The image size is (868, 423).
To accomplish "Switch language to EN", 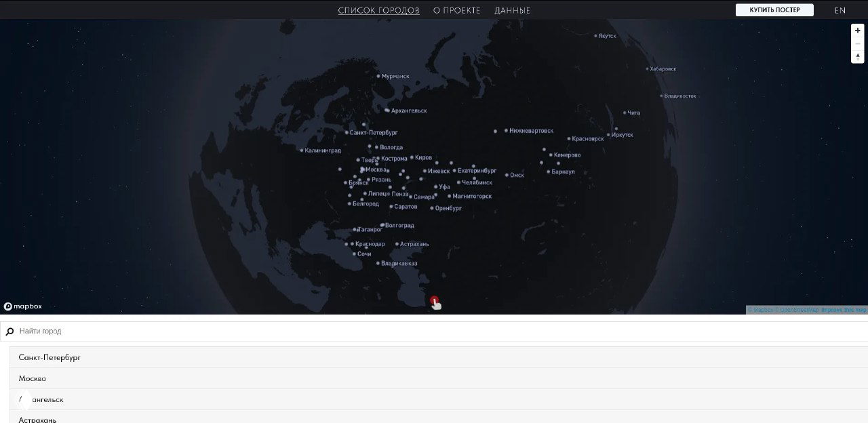I will click(840, 10).
